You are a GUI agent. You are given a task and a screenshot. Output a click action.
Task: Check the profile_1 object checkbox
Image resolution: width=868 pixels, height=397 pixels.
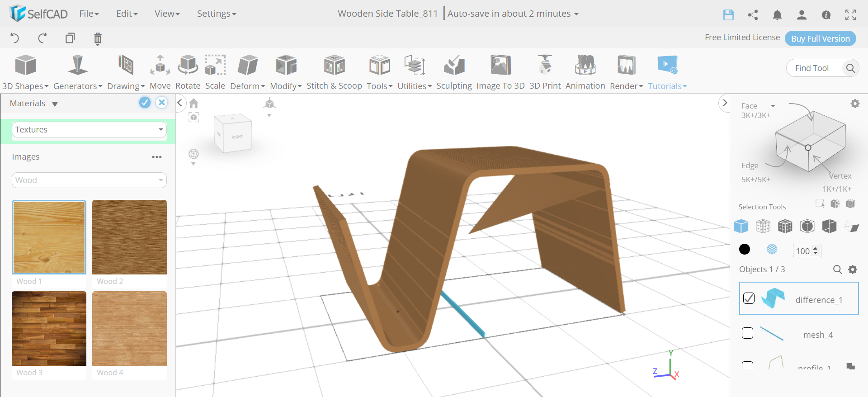click(x=748, y=366)
